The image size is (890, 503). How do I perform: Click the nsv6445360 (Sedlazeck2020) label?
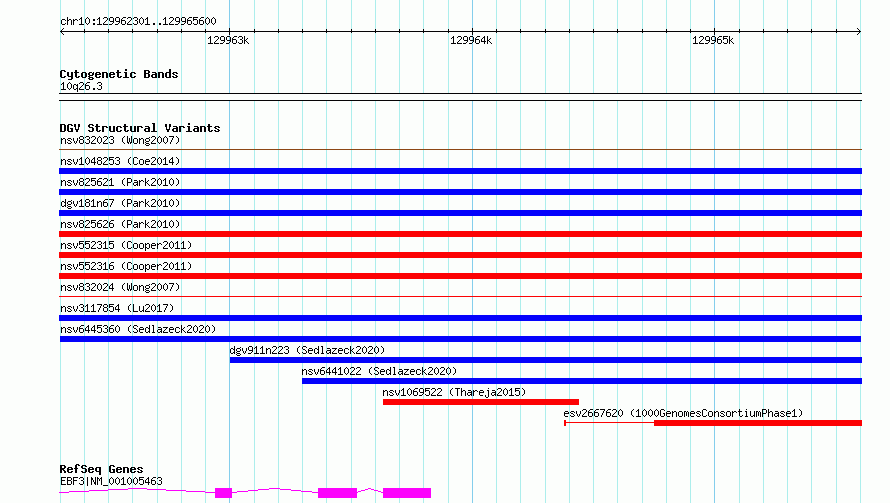pyautogui.click(x=138, y=329)
